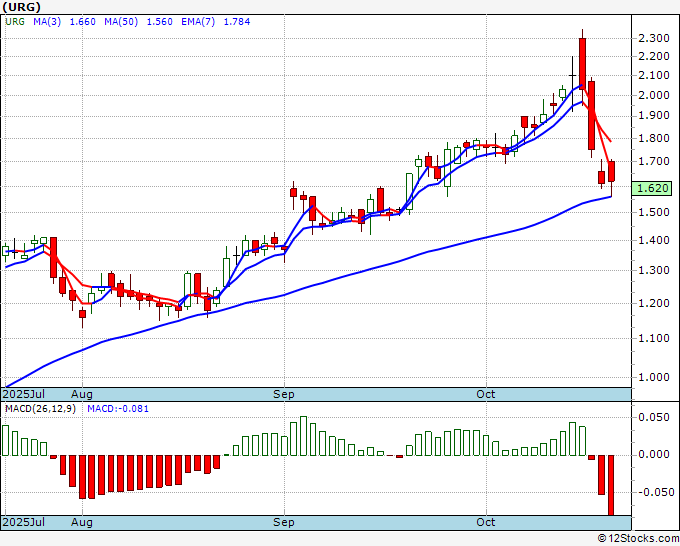Click Oct label on price chart axis

pos(486,394)
